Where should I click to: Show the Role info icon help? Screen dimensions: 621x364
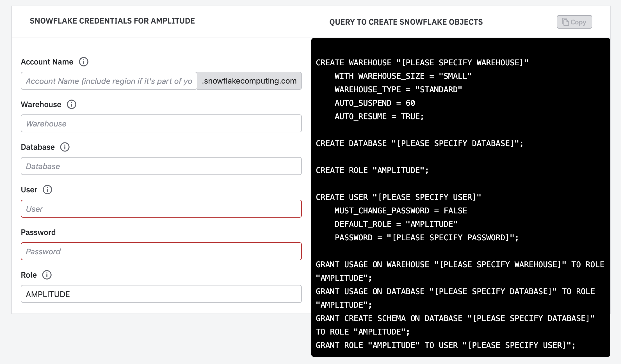click(47, 275)
